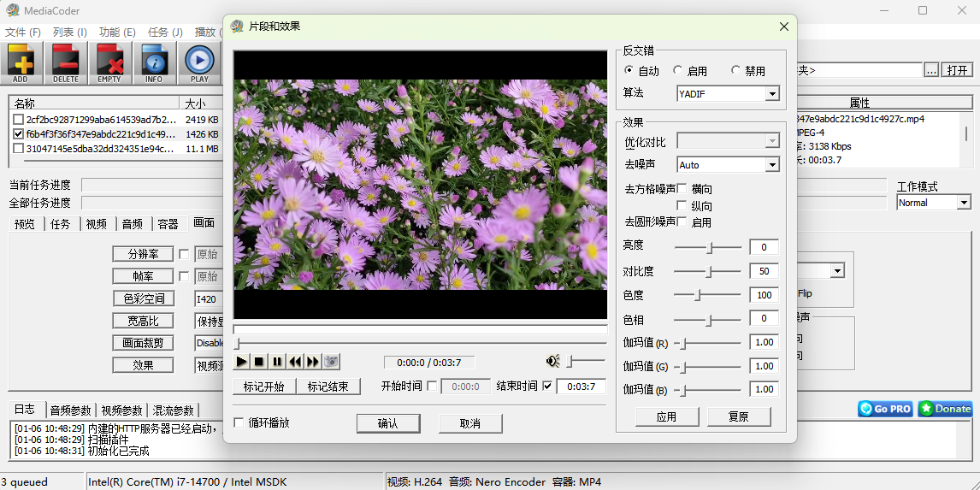
Task: Click the DELETE toolbar icon
Action: pyautogui.click(x=65, y=63)
